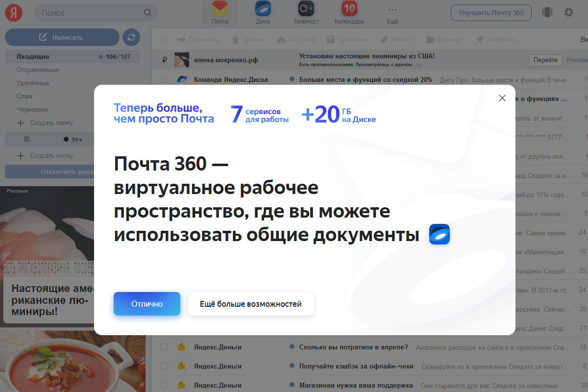
Task: Expand the ad disclaimer chevron
Action: coord(418,65)
